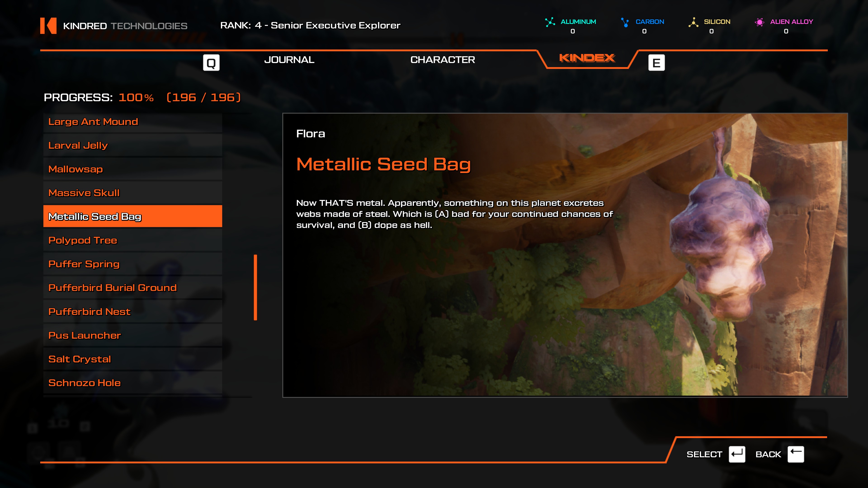Click the Backspace key icon beside Back

(x=796, y=454)
